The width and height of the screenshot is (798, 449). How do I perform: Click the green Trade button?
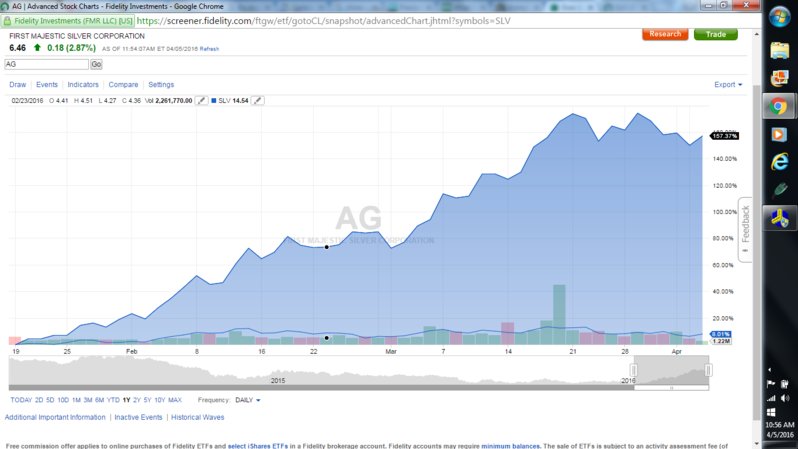tap(716, 34)
